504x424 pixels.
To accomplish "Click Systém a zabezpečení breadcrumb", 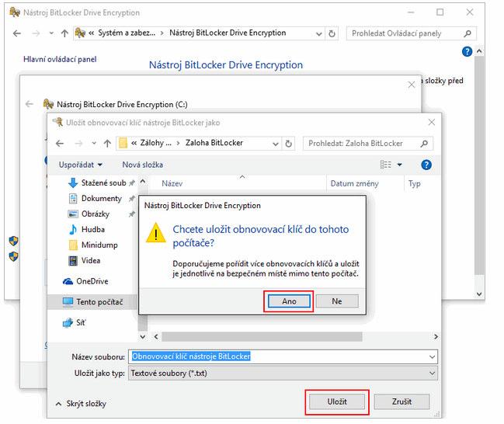I will coord(127,33).
